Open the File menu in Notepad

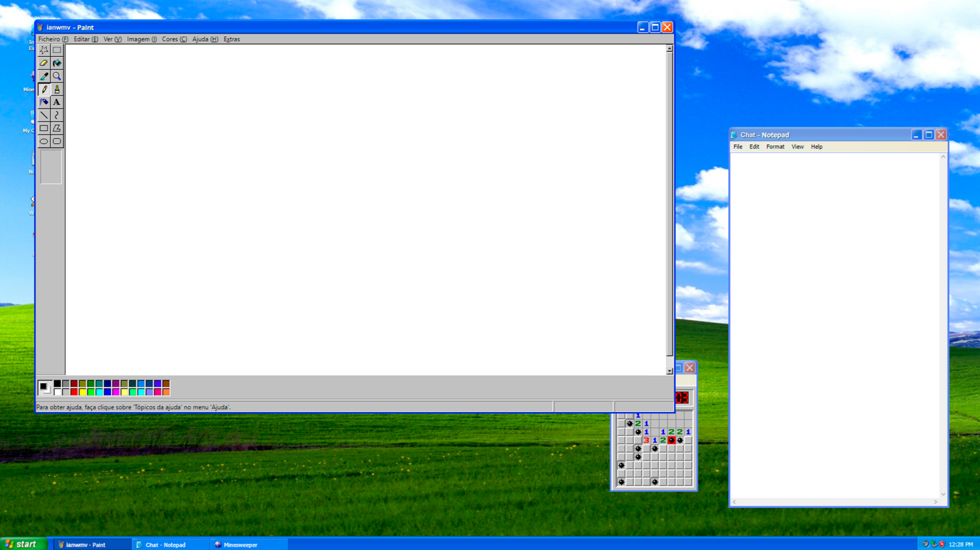(738, 147)
